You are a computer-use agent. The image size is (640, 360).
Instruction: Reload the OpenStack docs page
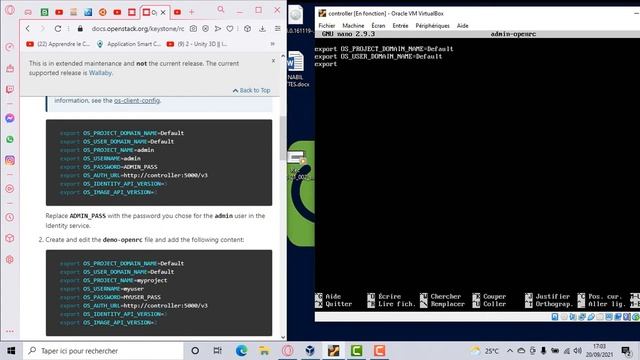coord(58,29)
